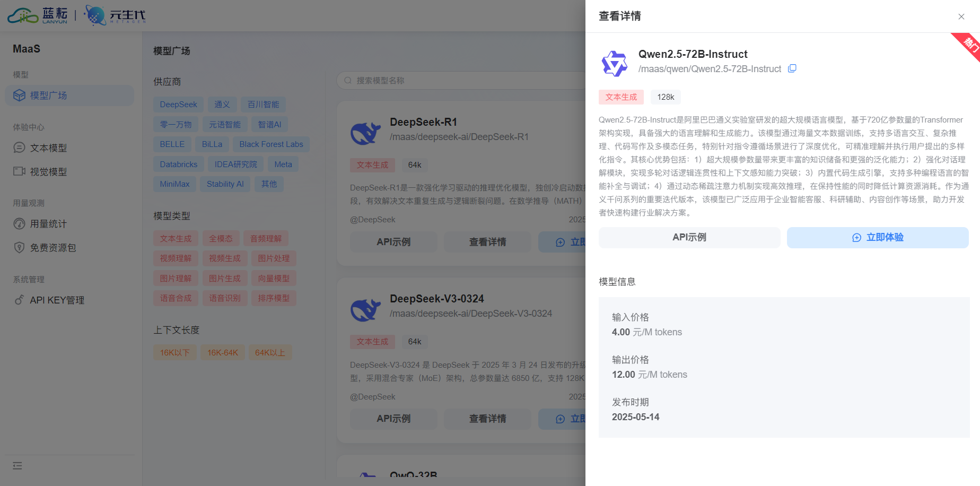
Task: Filter model type by 向量模型
Action: pos(274,279)
